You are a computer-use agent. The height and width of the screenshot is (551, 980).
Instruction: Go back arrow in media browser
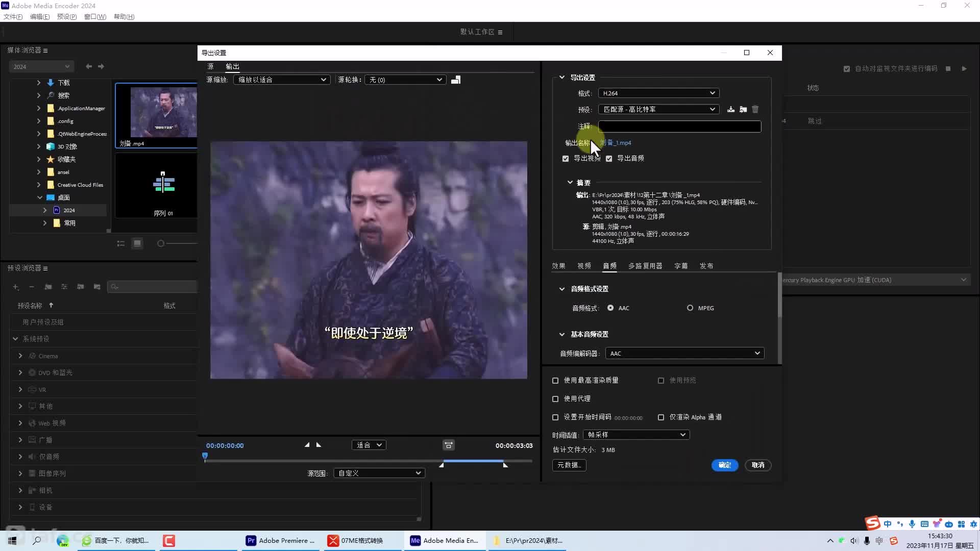click(x=89, y=66)
